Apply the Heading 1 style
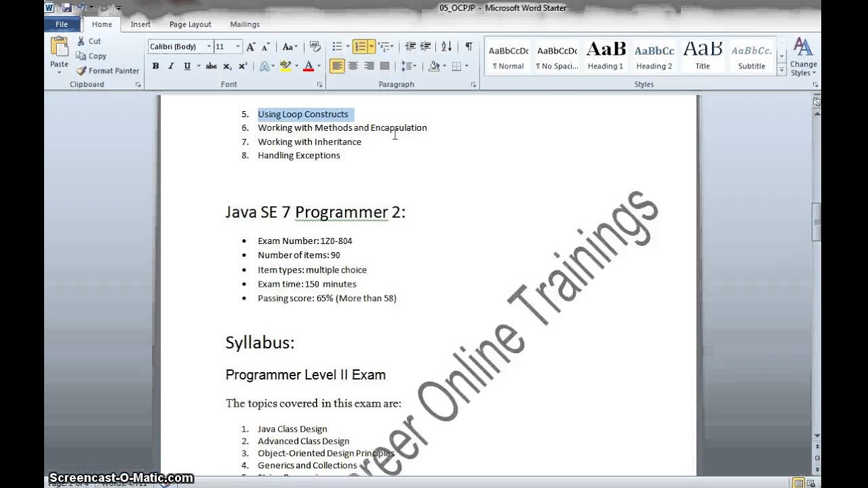Screen dimensions: 868x488 (606, 56)
